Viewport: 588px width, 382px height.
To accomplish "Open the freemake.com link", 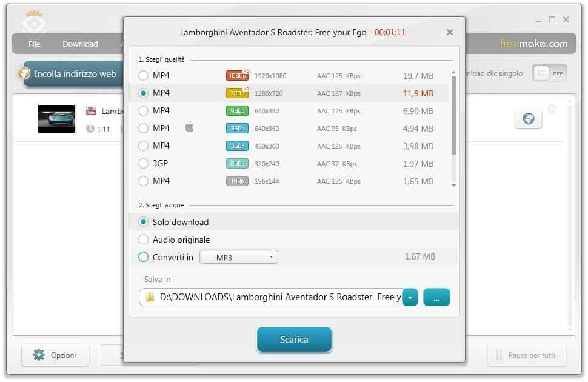I will (x=533, y=44).
